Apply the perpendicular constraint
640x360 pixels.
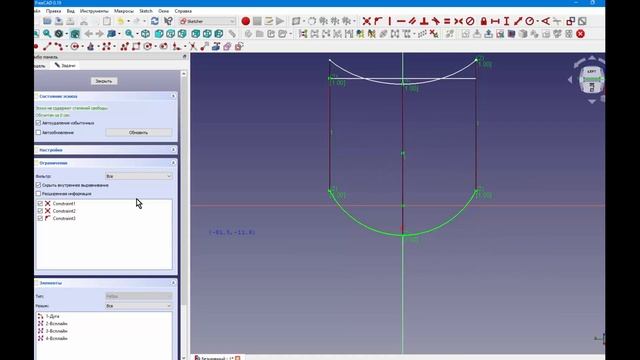[x=424, y=21]
